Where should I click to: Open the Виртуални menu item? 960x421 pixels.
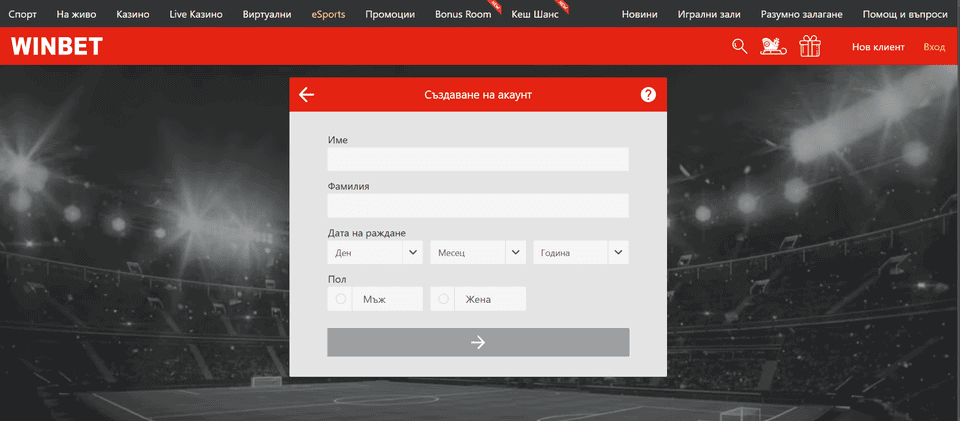267,14
